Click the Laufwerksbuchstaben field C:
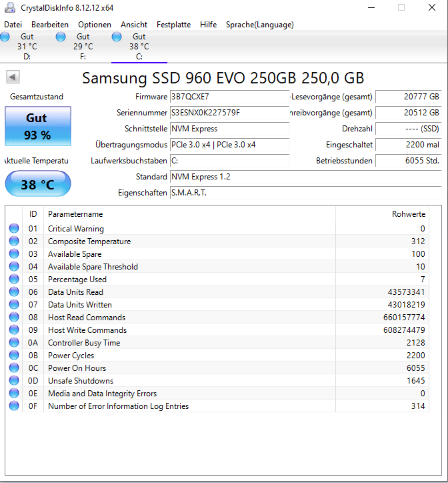The width and height of the screenshot is (448, 483). pos(230,161)
